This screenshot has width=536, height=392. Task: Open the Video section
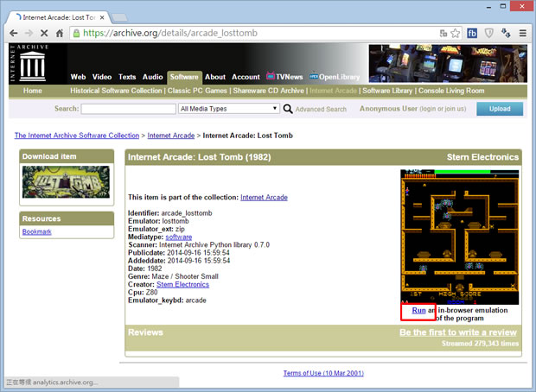(x=102, y=77)
